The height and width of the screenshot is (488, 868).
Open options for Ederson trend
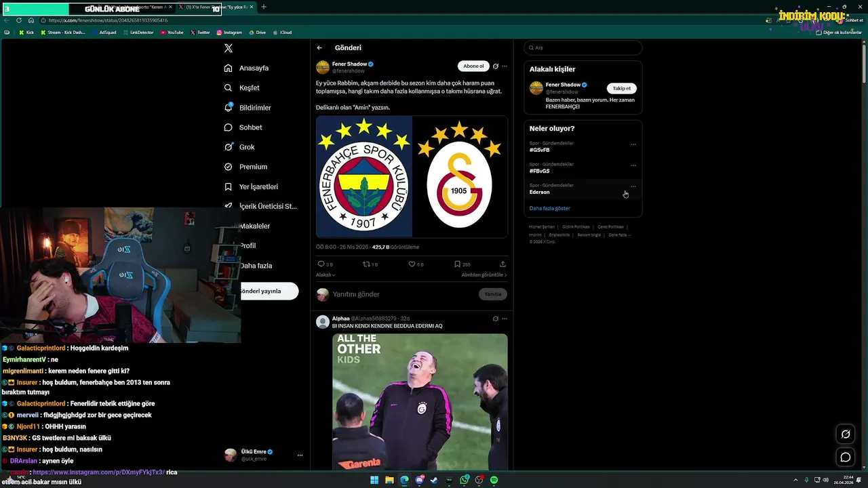[x=633, y=186]
